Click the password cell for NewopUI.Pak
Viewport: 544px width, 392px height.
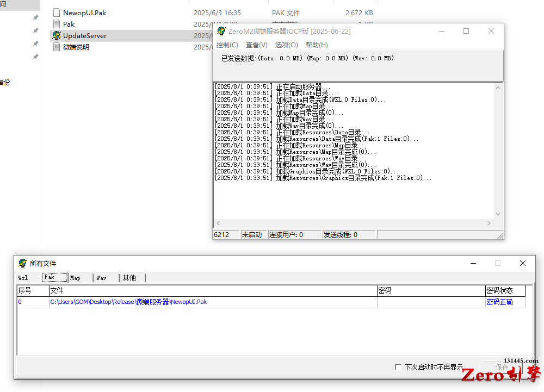pos(431,302)
